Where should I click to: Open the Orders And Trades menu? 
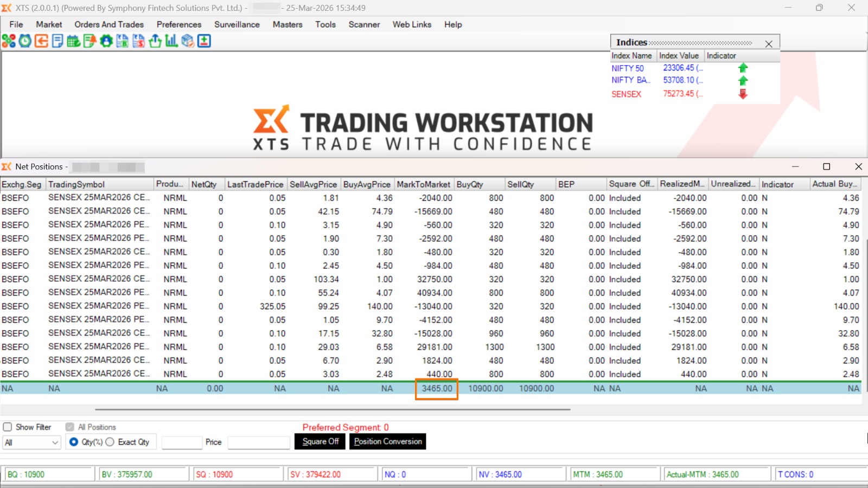[x=109, y=24]
